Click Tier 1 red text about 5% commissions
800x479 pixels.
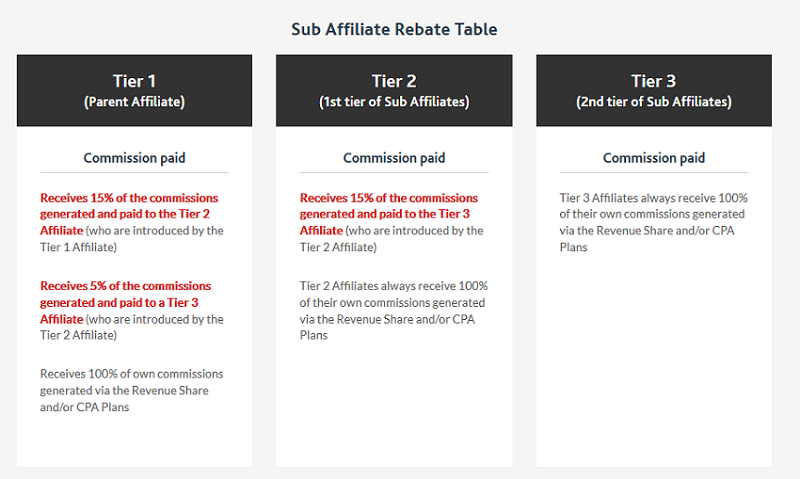point(125,302)
